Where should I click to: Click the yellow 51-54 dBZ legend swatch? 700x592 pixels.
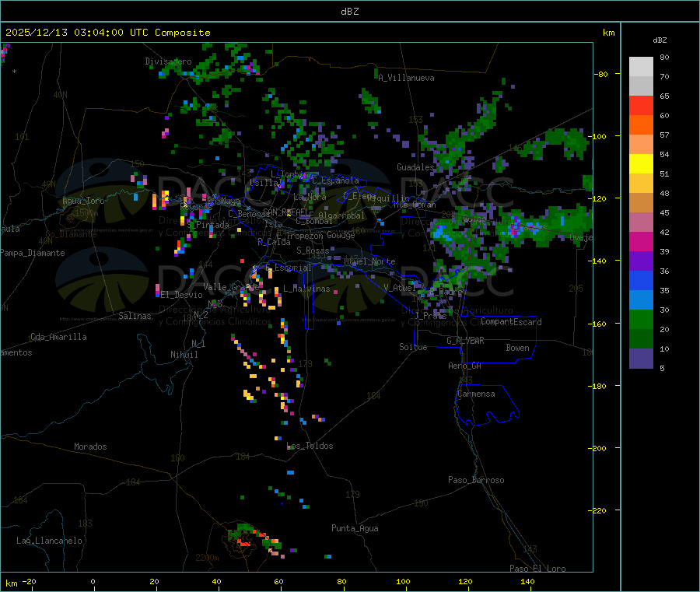pyautogui.click(x=641, y=164)
